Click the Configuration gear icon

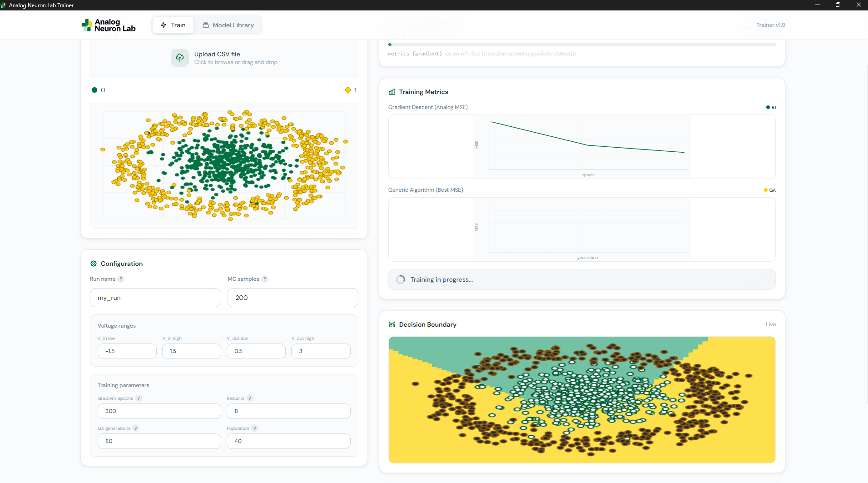click(93, 264)
